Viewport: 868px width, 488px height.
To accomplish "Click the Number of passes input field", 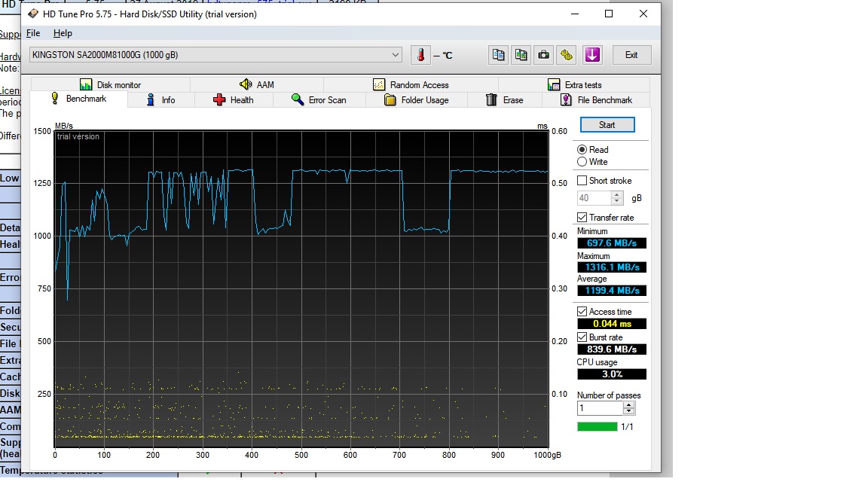I will 600,408.
